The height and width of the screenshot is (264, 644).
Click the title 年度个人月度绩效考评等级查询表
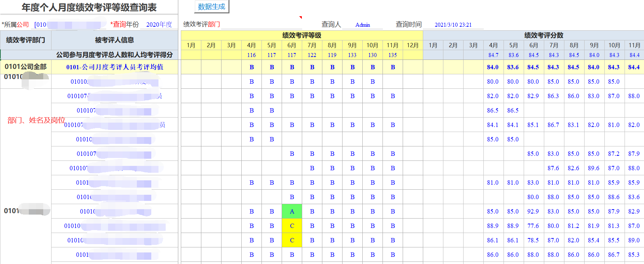[x=89, y=7]
